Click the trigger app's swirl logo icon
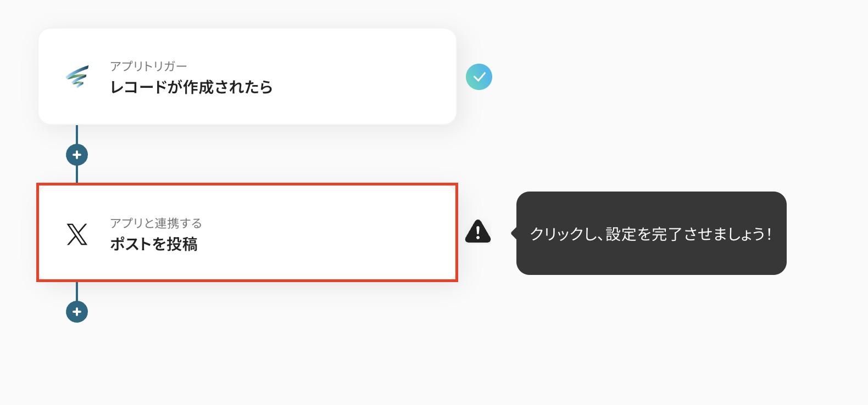This screenshot has height=405, width=868. [x=77, y=77]
